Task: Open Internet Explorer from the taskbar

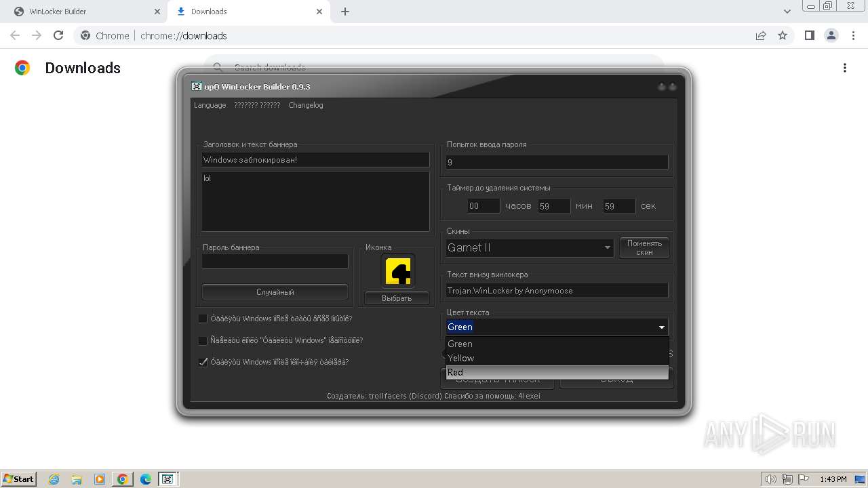Action: coord(54,479)
